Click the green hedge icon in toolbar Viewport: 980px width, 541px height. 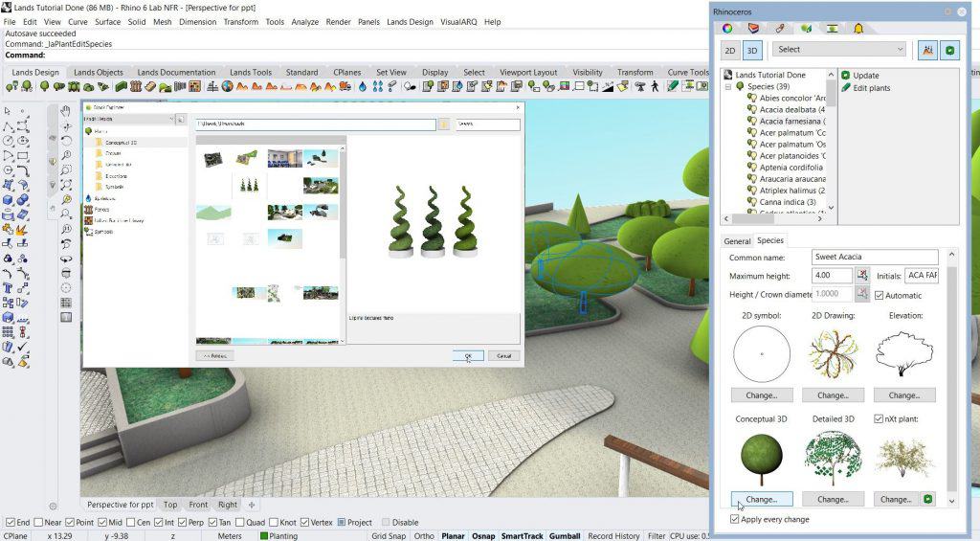pos(122,86)
